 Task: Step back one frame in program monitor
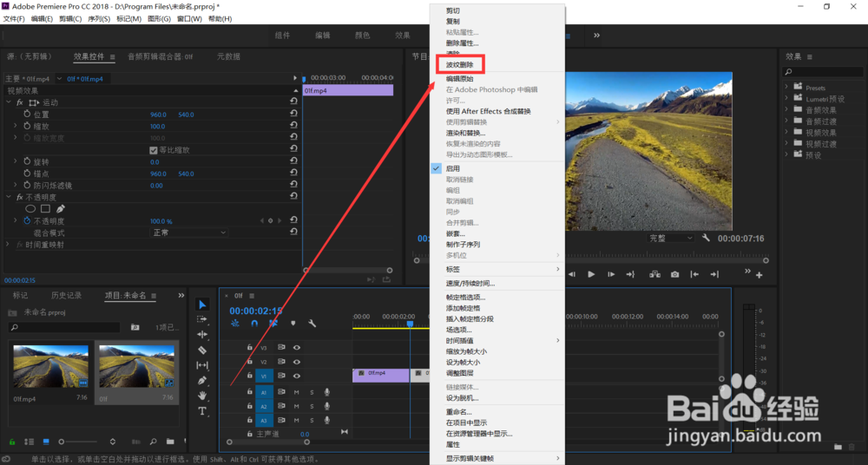coord(572,274)
